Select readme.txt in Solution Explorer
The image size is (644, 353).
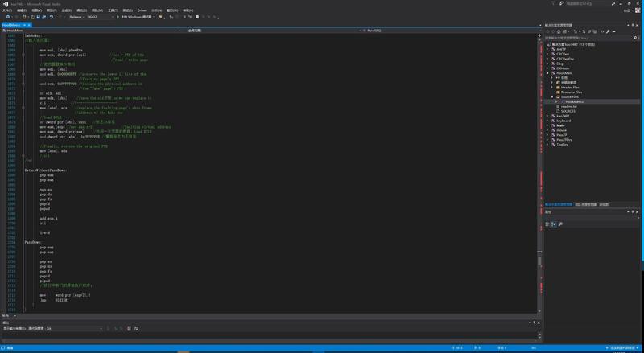click(x=568, y=107)
